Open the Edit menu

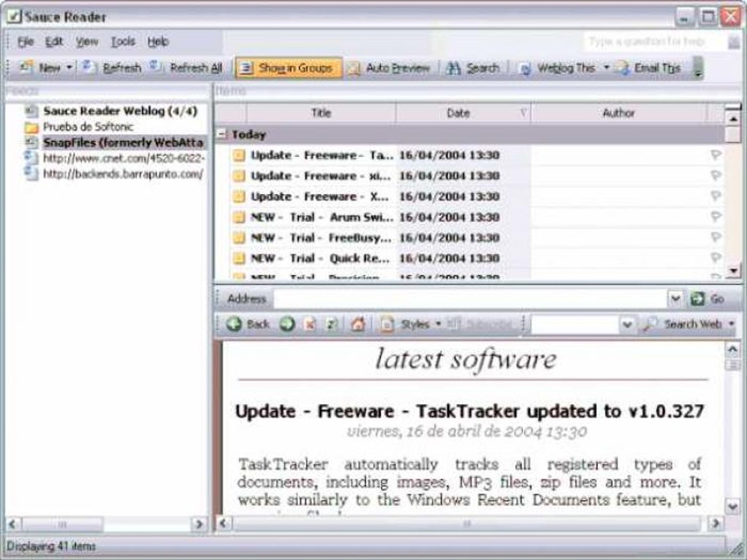pyautogui.click(x=54, y=42)
